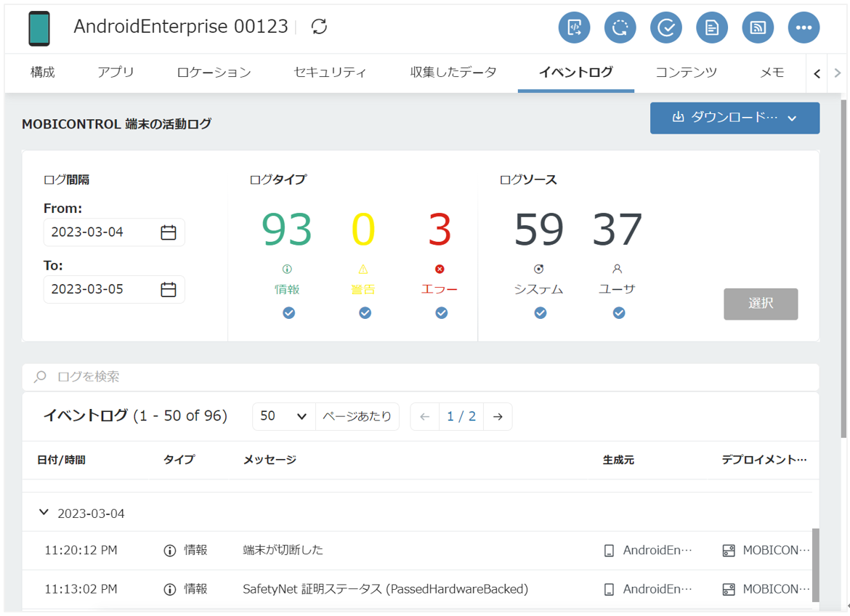Click the page vertical scrollbar

pos(843,269)
